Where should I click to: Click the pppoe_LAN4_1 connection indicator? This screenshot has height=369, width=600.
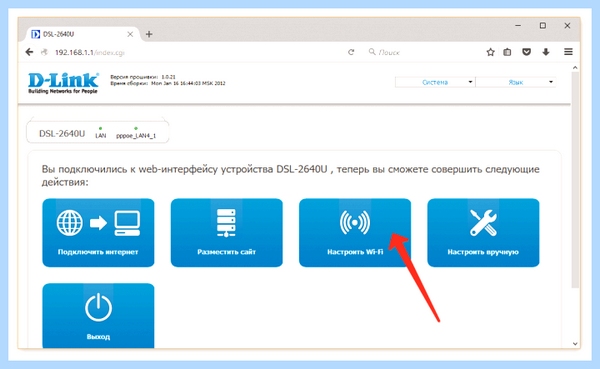(x=136, y=133)
